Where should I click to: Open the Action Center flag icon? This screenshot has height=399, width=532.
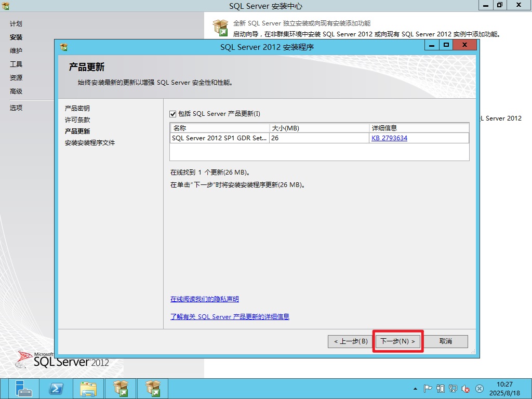[428, 389]
